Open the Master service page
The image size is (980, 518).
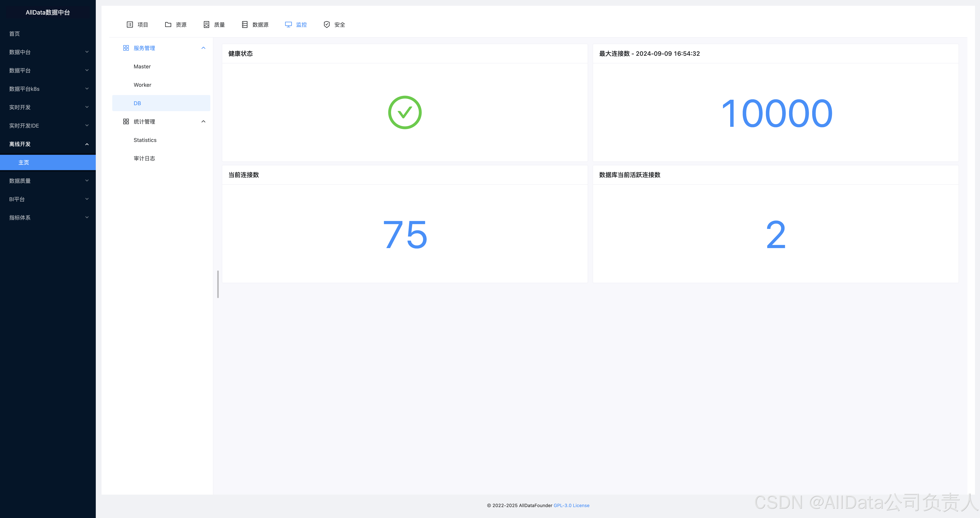[142, 66]
